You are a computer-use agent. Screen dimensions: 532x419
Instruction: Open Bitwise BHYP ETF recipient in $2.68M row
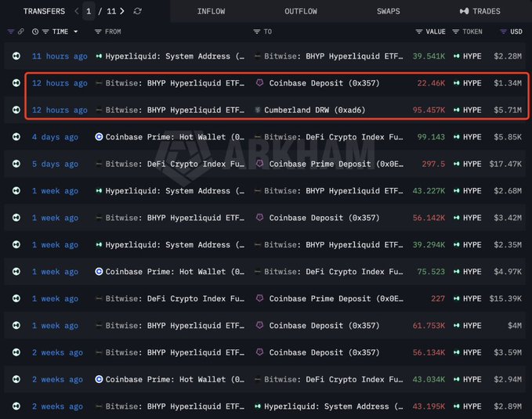[x=334, y=191]
